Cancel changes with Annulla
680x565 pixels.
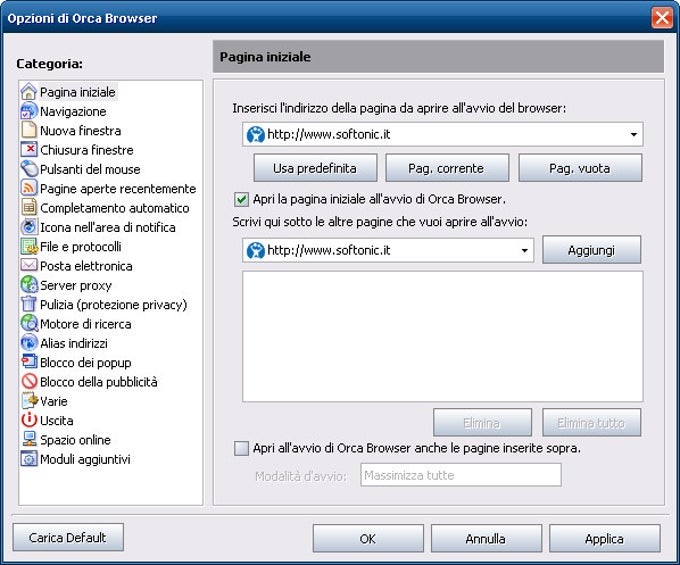tap(486, 538)
